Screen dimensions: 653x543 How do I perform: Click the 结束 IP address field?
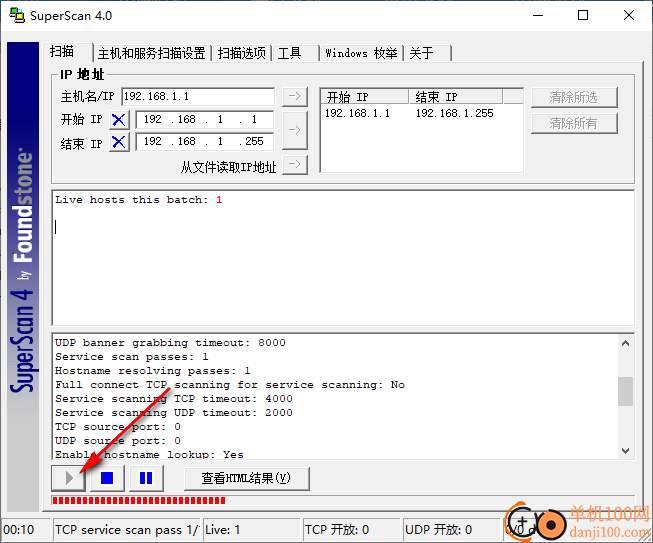tap(205, 142)
